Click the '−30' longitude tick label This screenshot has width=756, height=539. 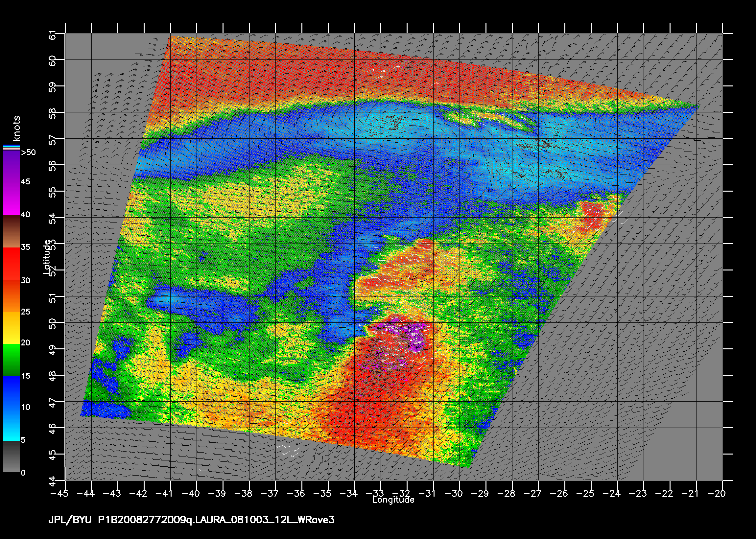(x=454, y=494)
